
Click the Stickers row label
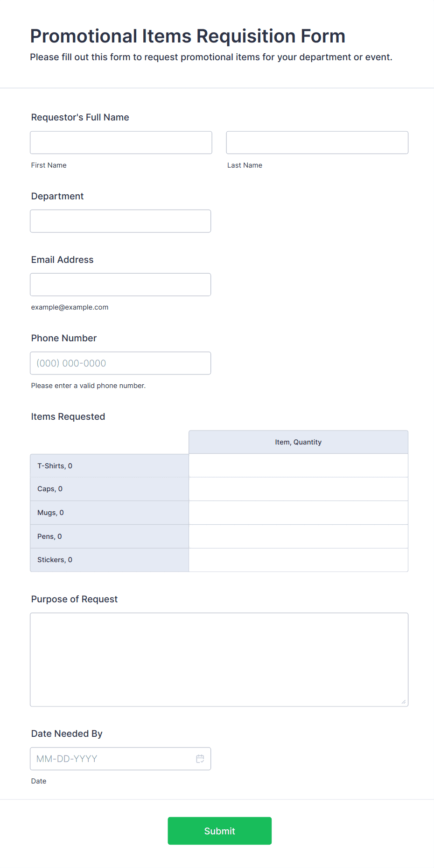55,560
